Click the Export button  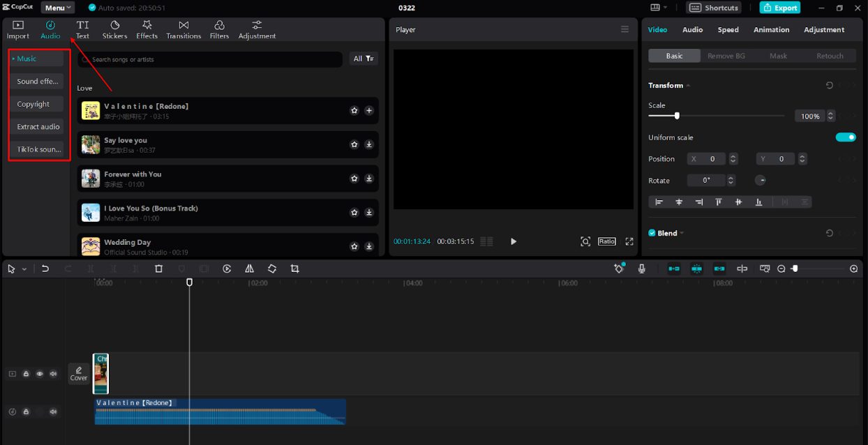pos(780,8)
